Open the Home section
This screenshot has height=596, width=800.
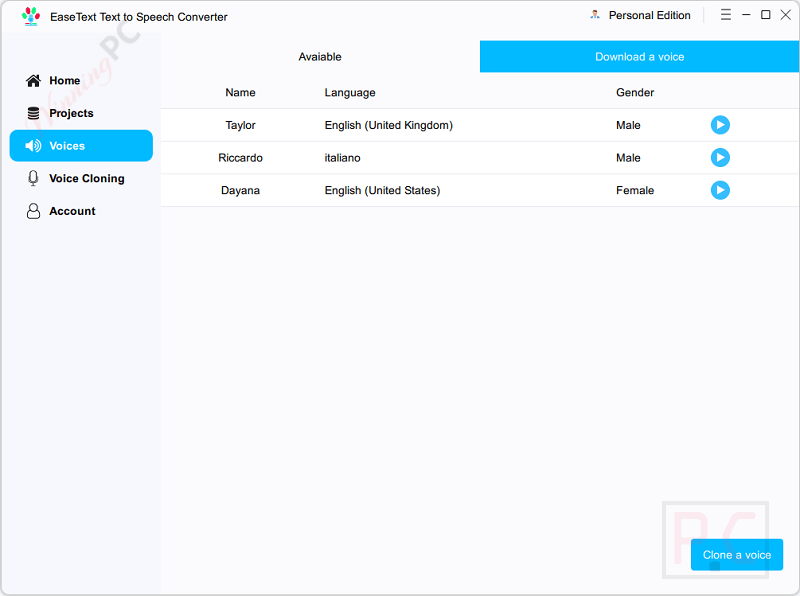(x=81, y=81)
